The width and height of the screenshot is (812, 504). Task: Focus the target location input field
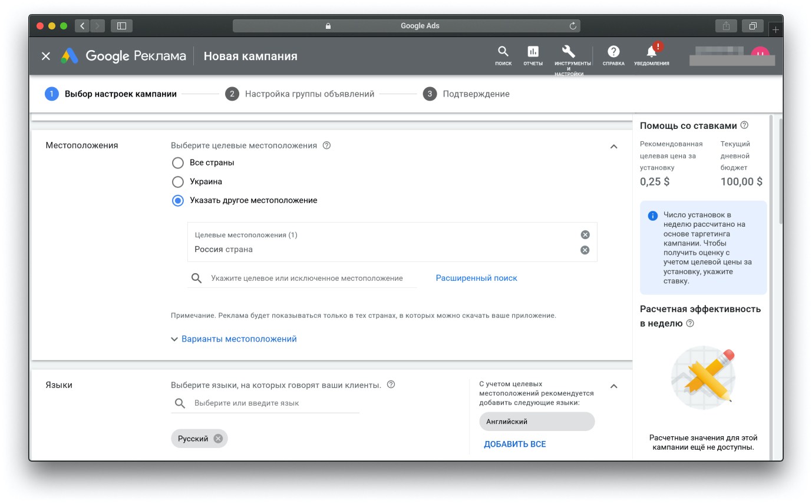click(307, 278)
